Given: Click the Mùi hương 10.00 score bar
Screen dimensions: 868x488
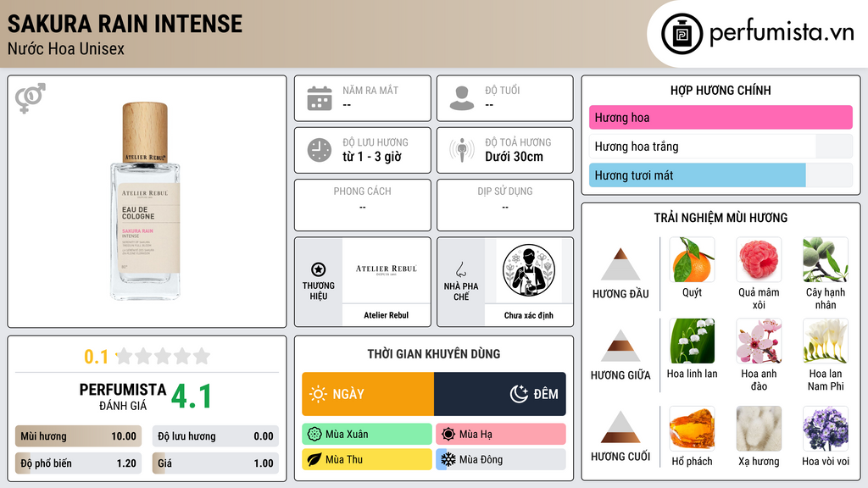Looking at the screenshot, I should click(78, 436).
